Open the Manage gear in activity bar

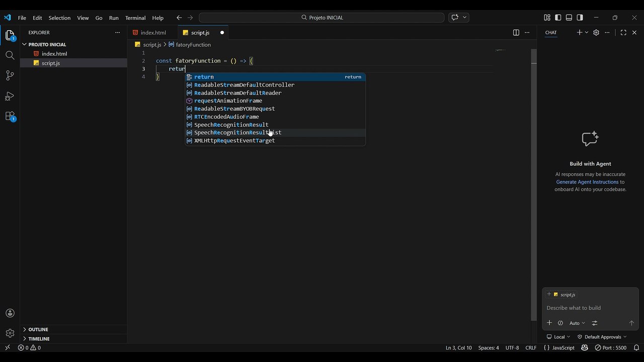coord(10,333)
